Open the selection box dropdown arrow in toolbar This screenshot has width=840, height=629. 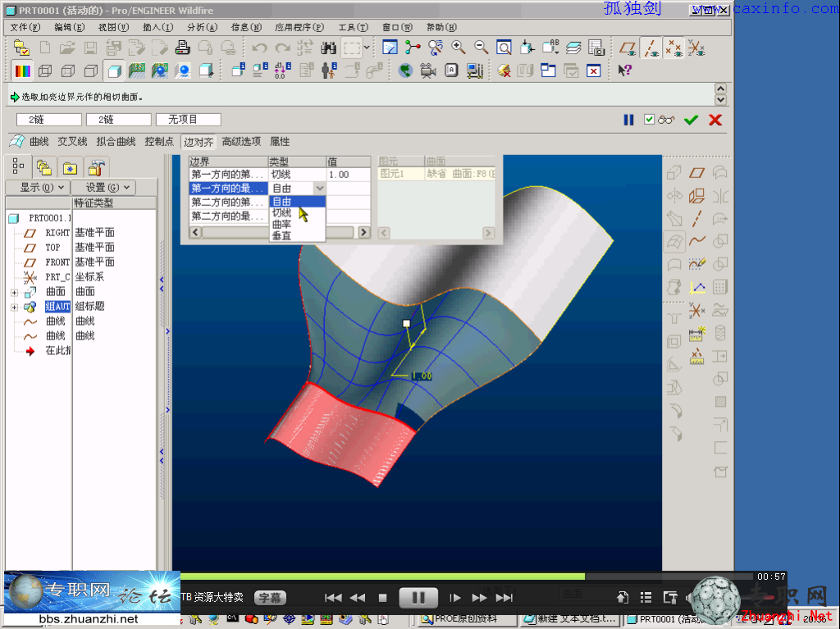(x=367, y=48)
